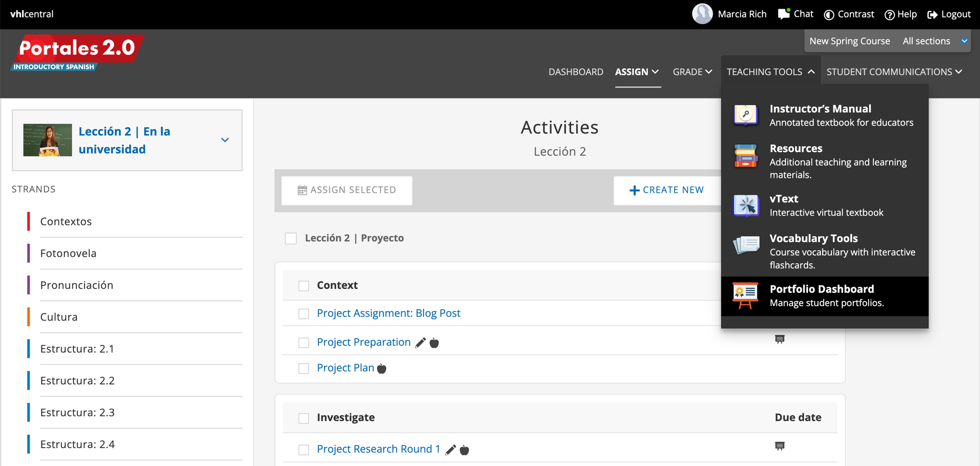
Task: Click the ASSIGN SELECTED button
Action: [347, 190]
